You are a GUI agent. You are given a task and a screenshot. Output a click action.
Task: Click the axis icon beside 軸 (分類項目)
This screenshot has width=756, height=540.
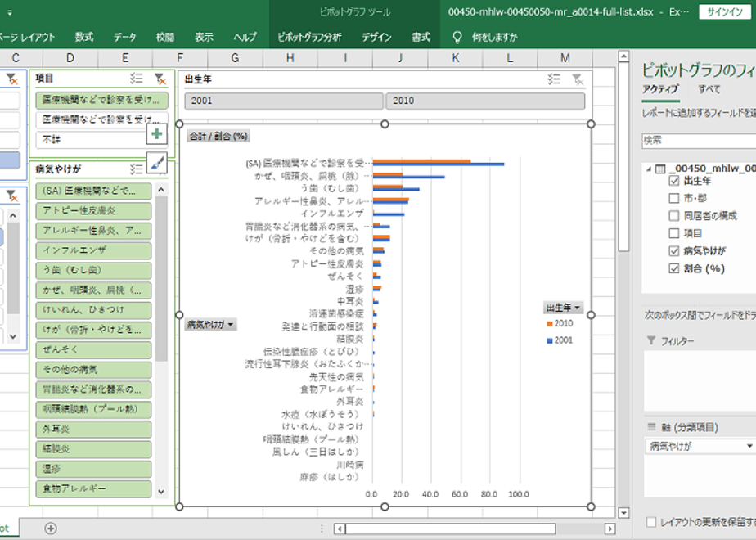(x=651, y=427)
